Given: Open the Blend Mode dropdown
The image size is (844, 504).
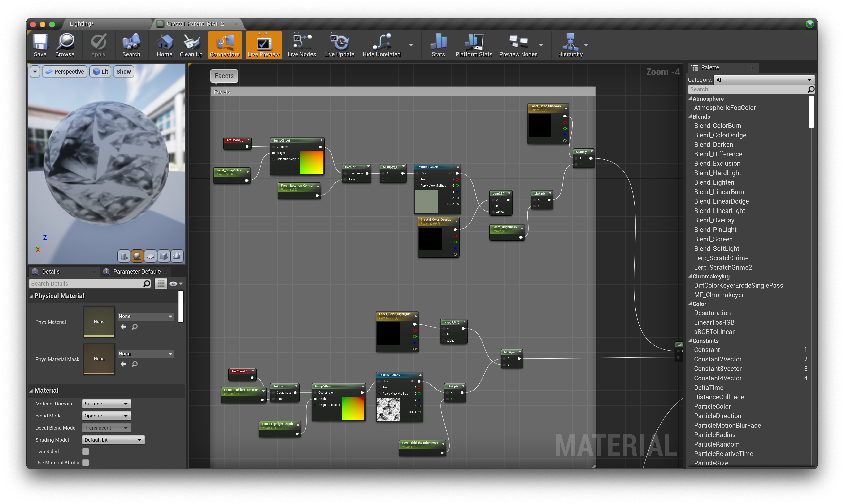Looking at the screenshot, I should click(106, 416).
